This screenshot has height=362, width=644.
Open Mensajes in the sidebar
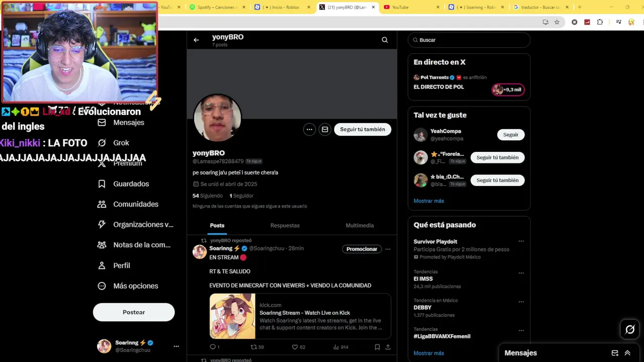[x=121, y=122]
